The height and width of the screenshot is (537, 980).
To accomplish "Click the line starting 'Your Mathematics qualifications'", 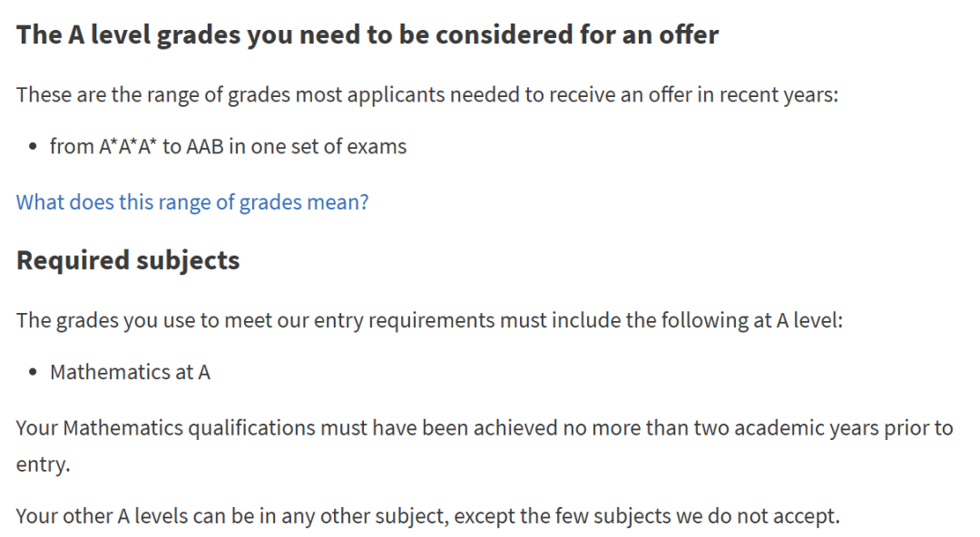I will tap(484, 427).
